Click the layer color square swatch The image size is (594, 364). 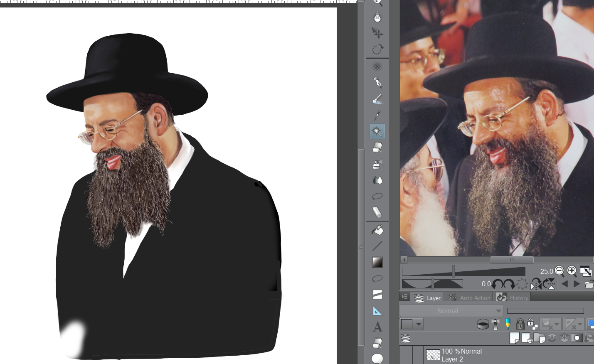(x=407, y=324)
